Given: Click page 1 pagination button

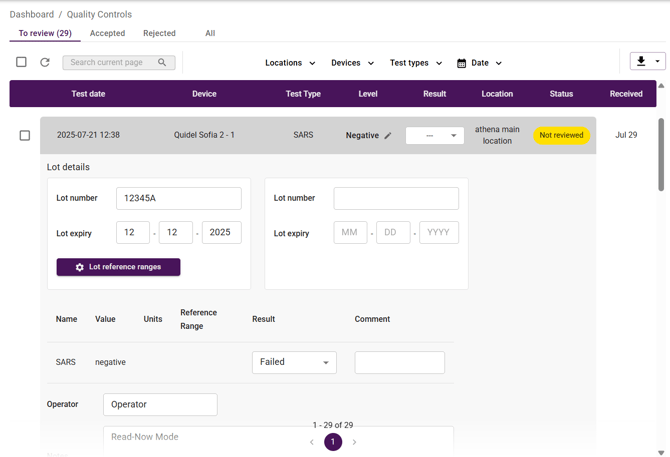Looking at the screenshot, I should tap(333, 442).
